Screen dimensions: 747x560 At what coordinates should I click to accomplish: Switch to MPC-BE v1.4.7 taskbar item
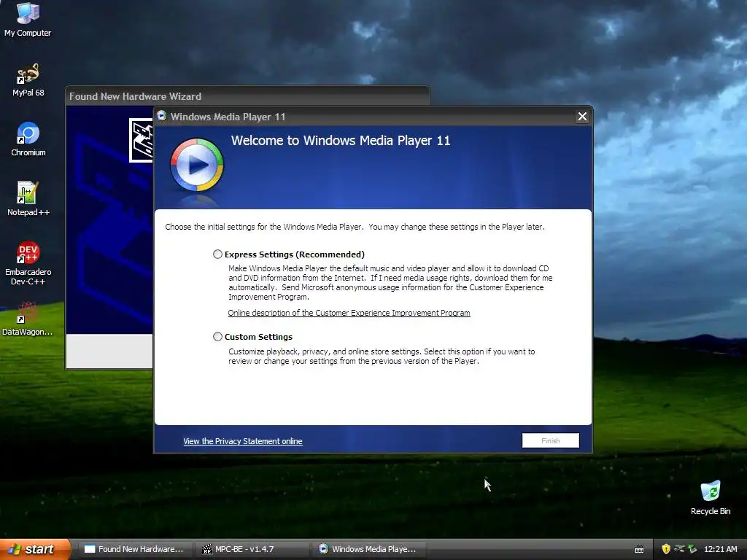(x=251, y=549)
